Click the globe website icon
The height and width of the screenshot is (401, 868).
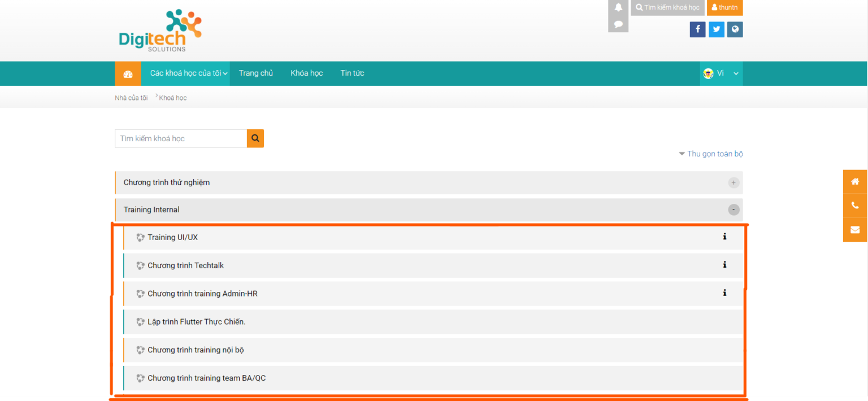pyautogui.click(x=735, y=29)
